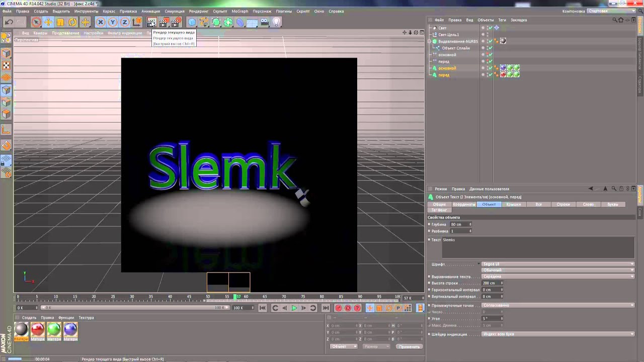Render the current view clapperboard icon
Image resolution: width=644 pixels, height=362 pixels.
[x=151, y=22]
